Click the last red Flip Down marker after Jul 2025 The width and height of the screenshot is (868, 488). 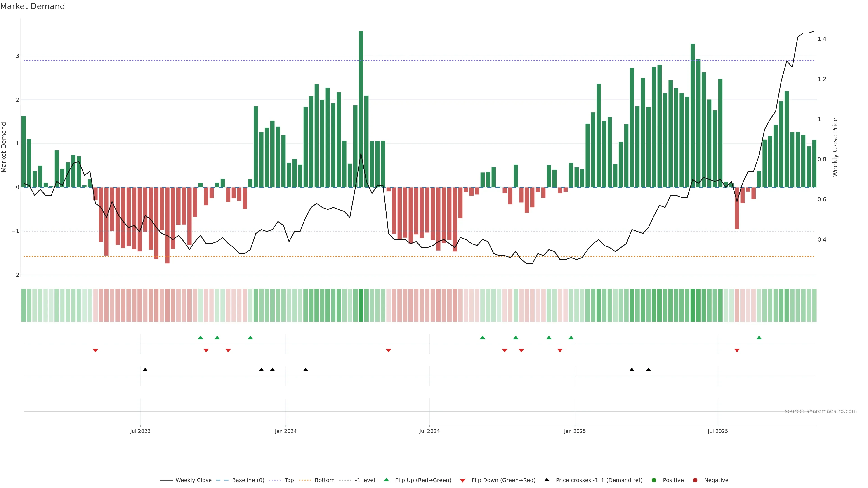[737, 351]
